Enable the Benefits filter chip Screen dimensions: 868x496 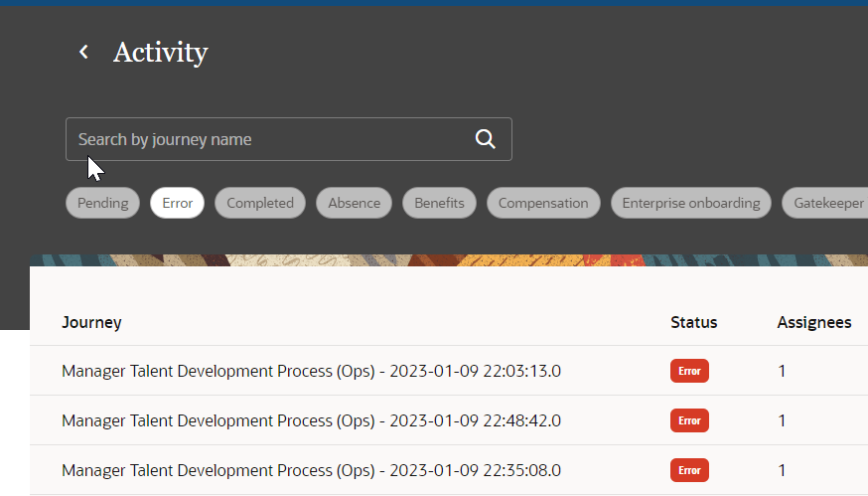(x=440, y=203)
